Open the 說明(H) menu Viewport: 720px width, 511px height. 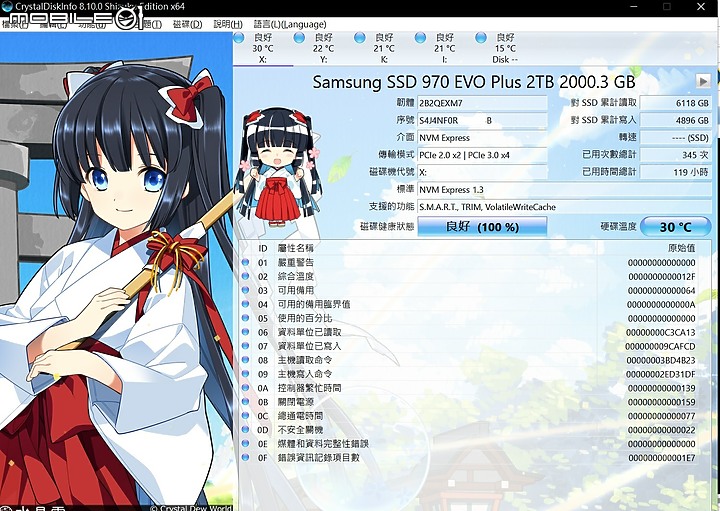point(228,24)
